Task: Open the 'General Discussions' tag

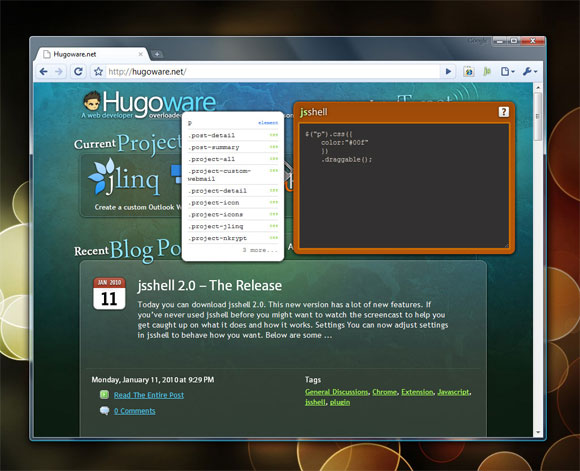Action: (337, 392)
